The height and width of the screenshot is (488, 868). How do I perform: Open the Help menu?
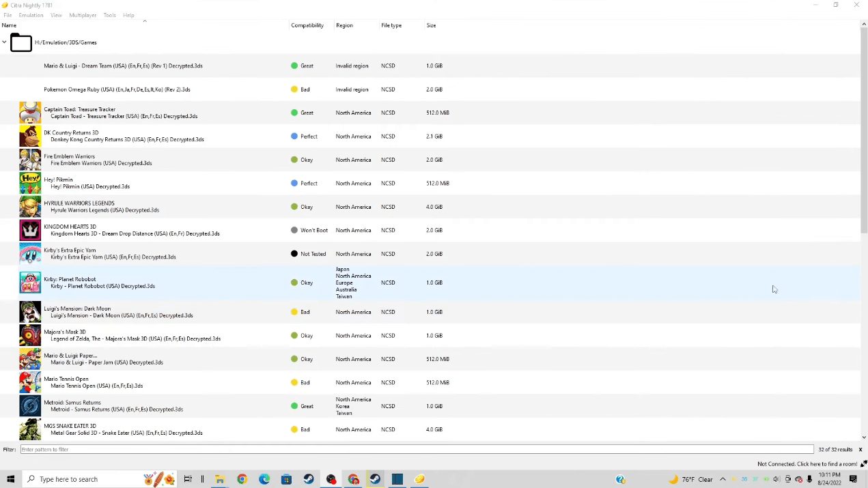coord(128,15)
